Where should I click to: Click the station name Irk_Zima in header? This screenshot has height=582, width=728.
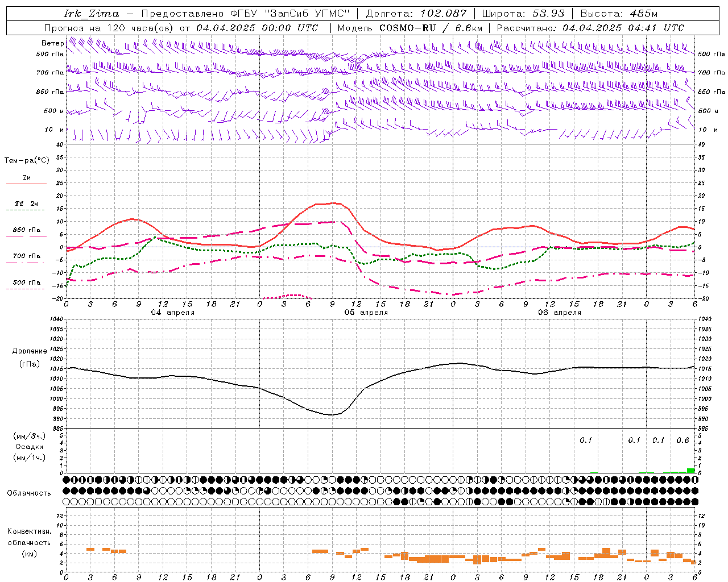click(x=91, y=14)
